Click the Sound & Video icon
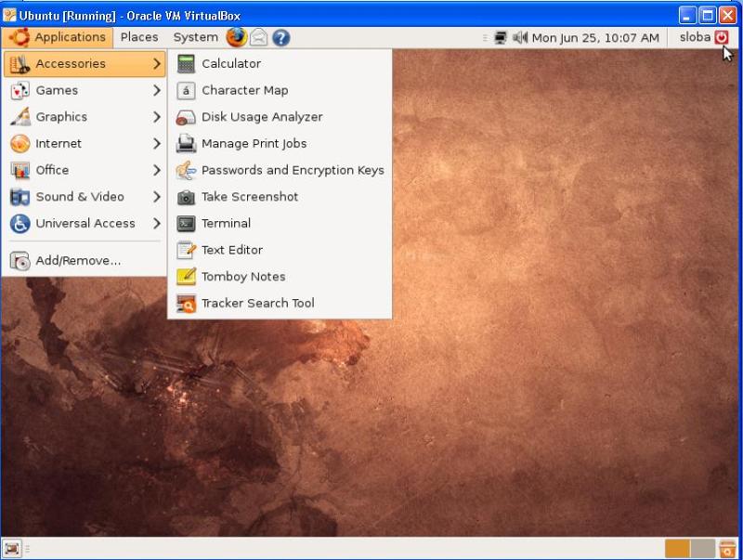 click(x=20, y=197)
